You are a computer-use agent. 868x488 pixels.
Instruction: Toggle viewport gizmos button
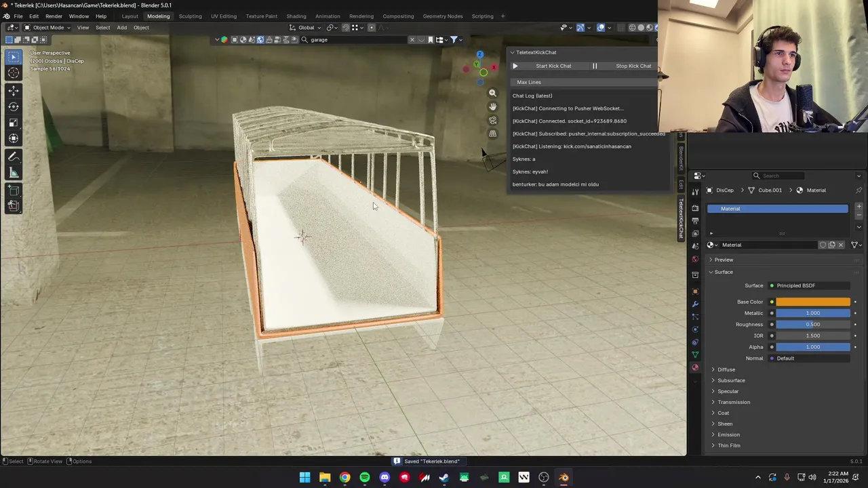pos(580,28)
